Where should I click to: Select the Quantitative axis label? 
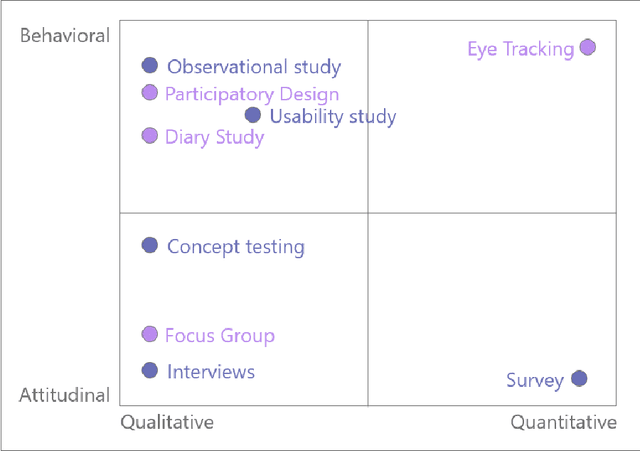click(x=564, y=422)
